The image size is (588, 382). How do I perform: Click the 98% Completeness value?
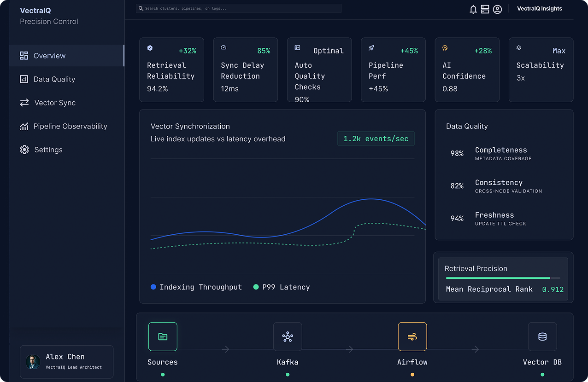pyautogui.click(x=457, y=153)
